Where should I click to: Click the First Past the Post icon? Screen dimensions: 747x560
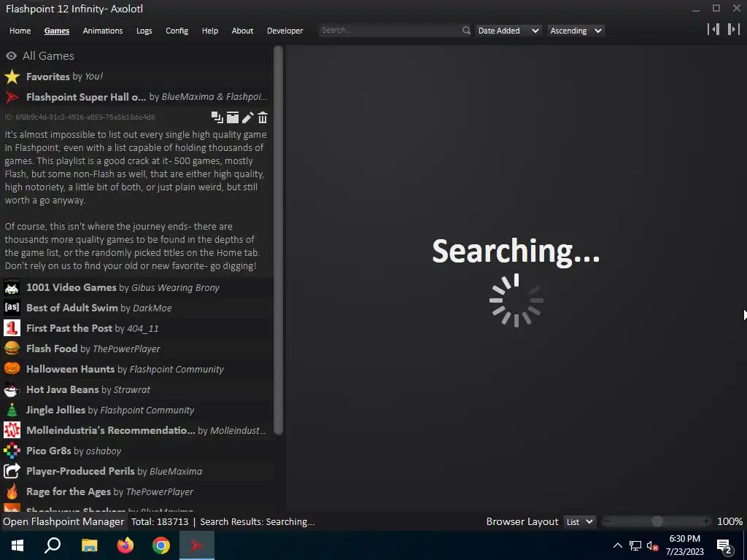click(12, 328)
